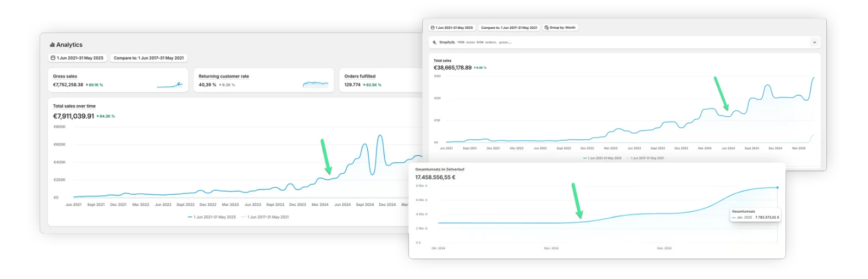
Task: Click the ShopifyQL query text field
Action: click(624, 42)
